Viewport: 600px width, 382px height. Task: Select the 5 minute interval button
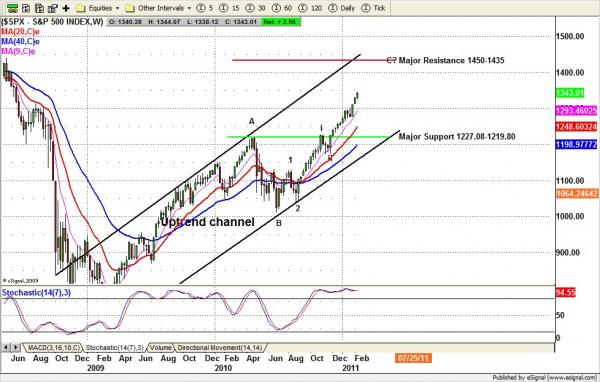pyautogui.click(x=205, y=8)
